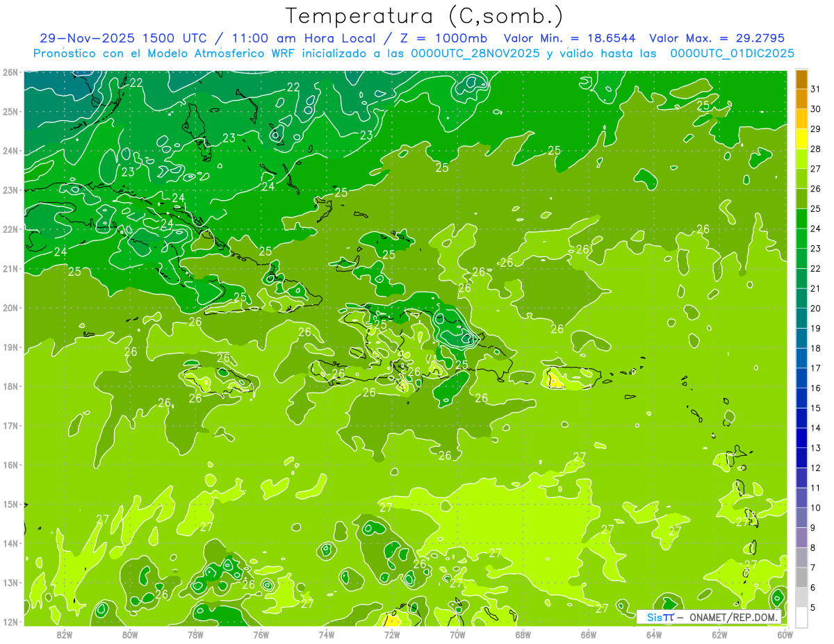
Task: Click the "60W" longitude axis label
Action: point(785,634)
